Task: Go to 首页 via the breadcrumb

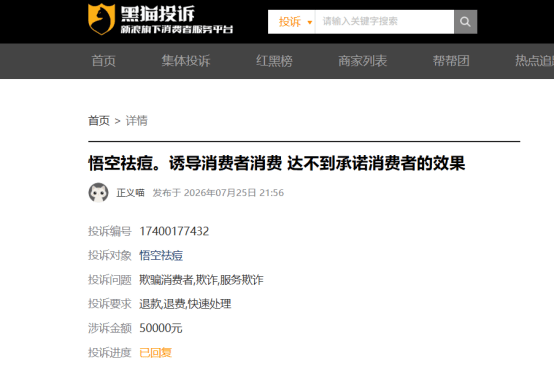Action: 99,121
